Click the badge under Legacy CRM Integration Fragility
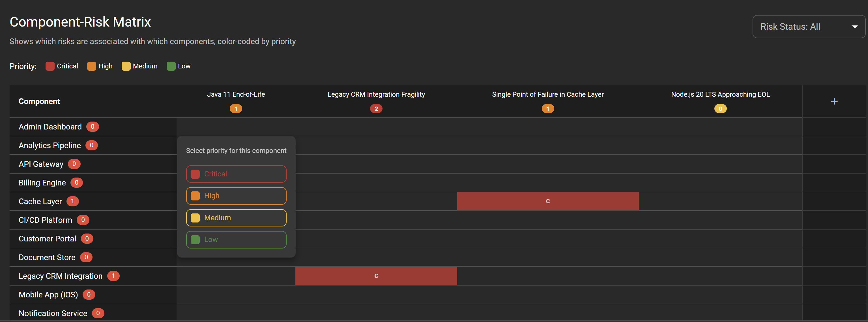Screen dimensions: 868x322 click(376, 109)
